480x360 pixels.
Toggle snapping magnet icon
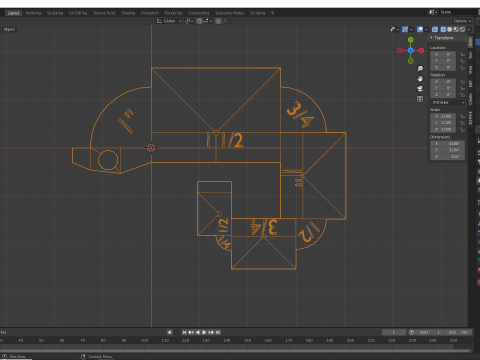(199, 21)
